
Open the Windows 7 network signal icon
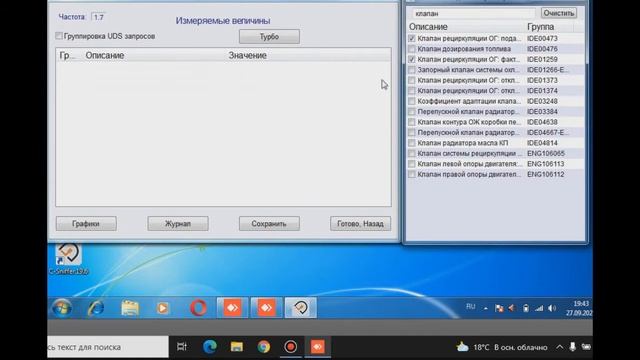click(x=539, y=308)
